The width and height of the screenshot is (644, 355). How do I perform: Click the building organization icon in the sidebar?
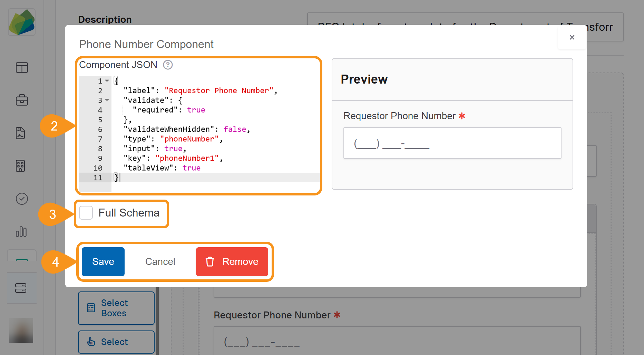pos(21,166)
